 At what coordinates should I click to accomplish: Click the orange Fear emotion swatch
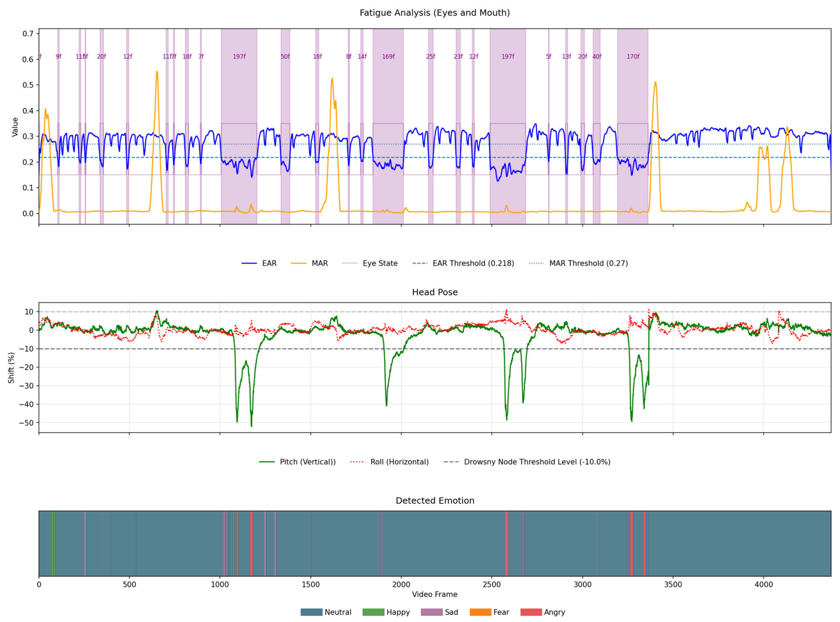tap(480, 612)
